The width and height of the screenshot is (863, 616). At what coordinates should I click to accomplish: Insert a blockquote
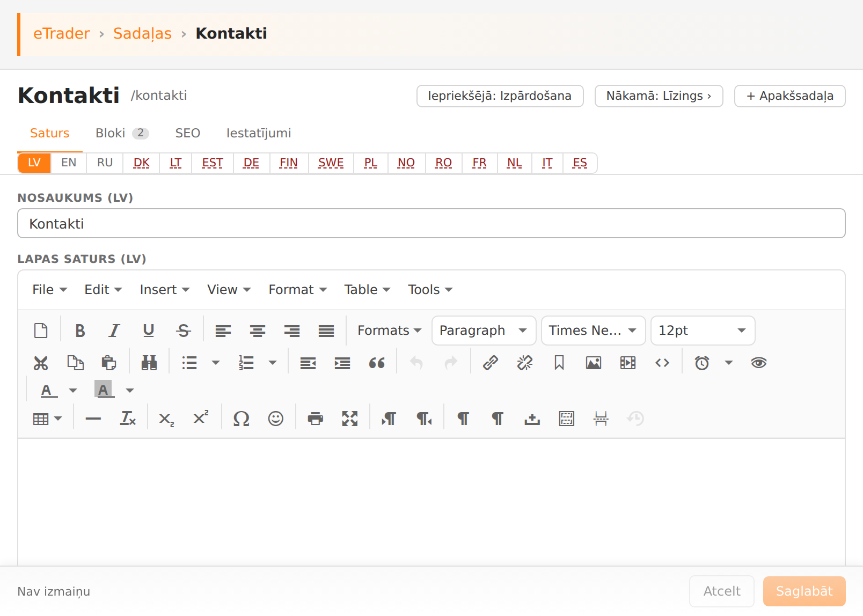(x=377, y=363)
